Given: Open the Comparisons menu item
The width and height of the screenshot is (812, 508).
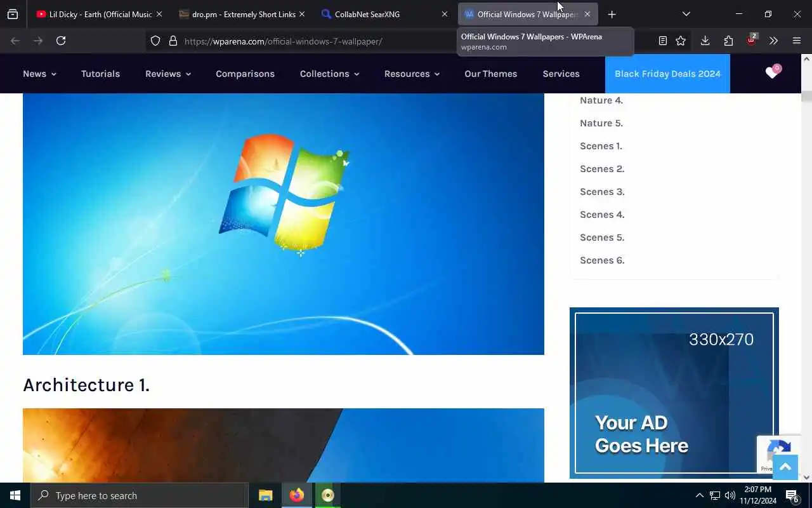Looking at the screenshot, I should tap(245, 74).
